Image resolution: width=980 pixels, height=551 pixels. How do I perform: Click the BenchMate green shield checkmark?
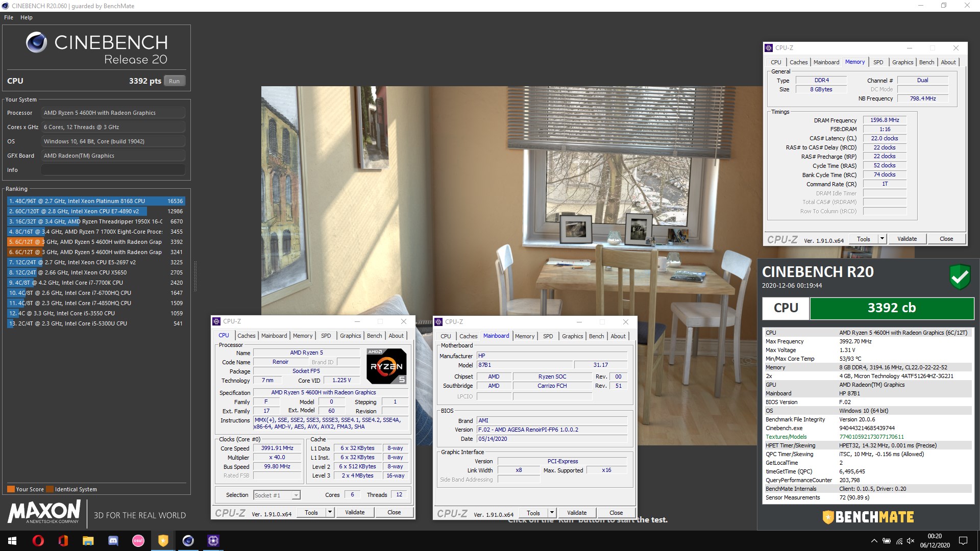960,277
